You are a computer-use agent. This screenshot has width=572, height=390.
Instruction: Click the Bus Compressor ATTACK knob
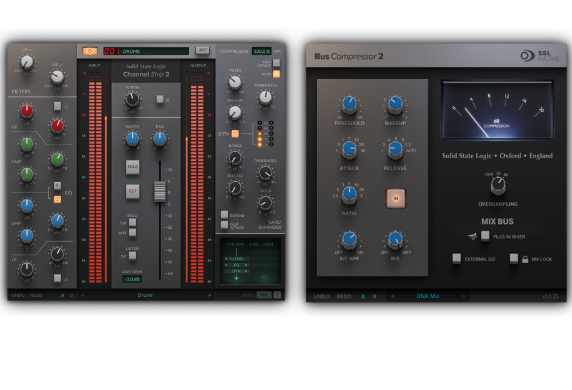[349, 149]
